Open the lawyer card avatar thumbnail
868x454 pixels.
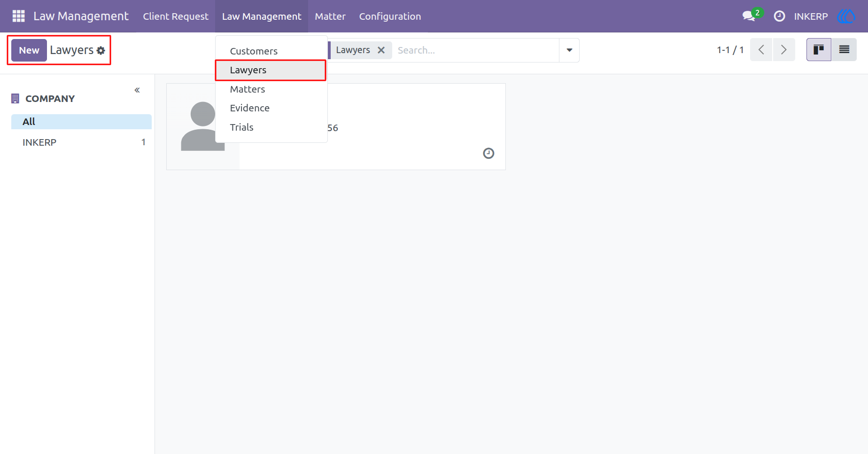click(203, 126)
